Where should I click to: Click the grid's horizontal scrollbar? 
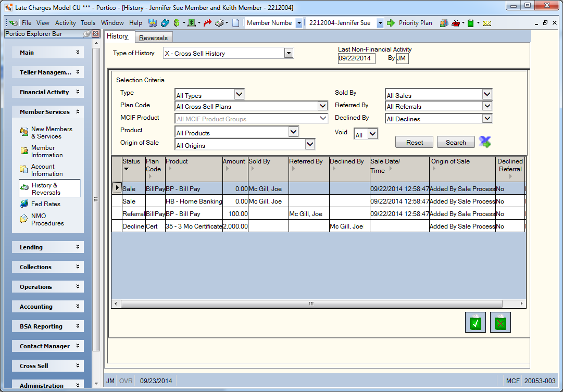(311, 304)
